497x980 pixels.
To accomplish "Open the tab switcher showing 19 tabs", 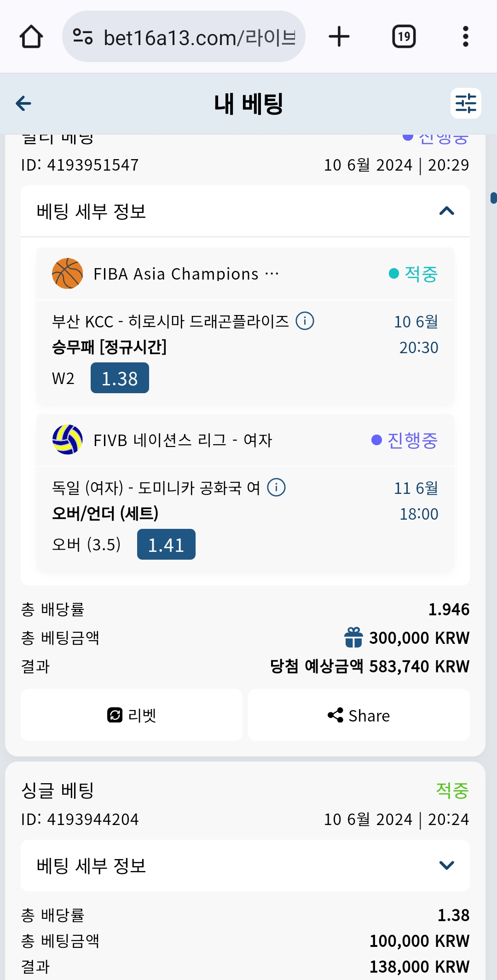I will [404, 37].
